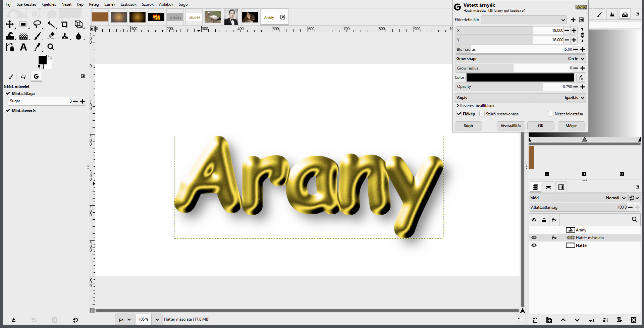The width and height of the screenshot is (644, 328).
Task: Open the Szűrők menu
Action: point(148,4)
